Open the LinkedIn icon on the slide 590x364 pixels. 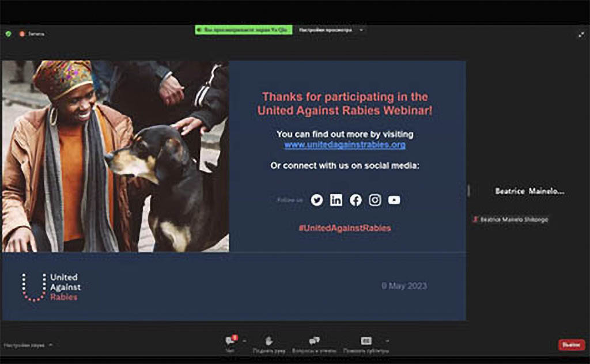coord(336,200)
